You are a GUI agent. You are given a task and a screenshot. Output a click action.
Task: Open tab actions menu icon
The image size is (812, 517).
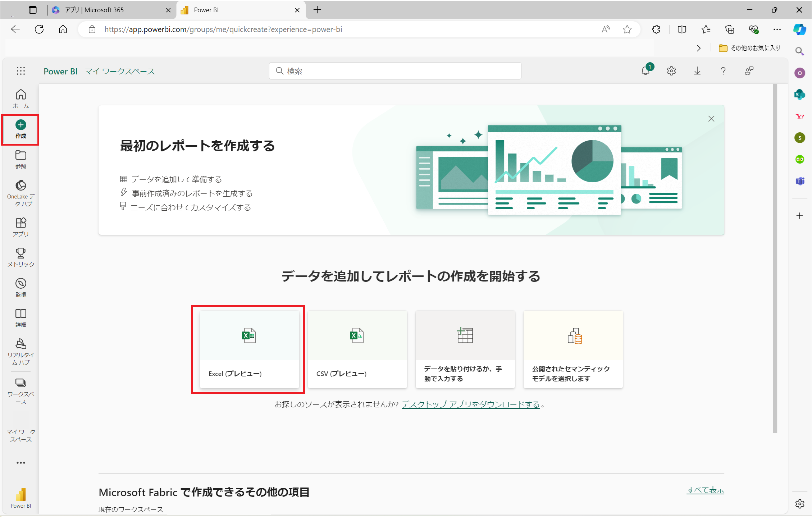click(33, 10)
